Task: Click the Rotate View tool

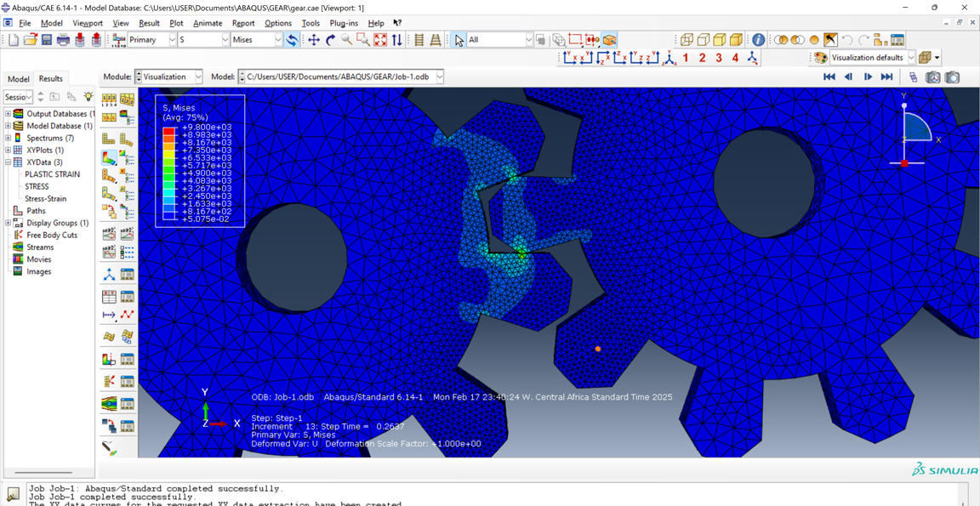Action: (x=330, y=40)
